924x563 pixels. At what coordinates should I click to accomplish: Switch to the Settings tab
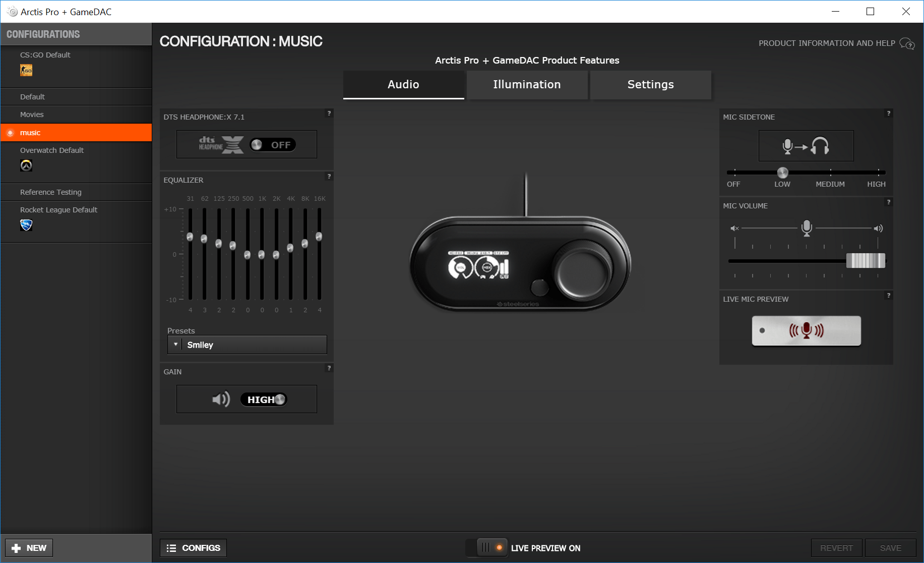tap(650, 85)
